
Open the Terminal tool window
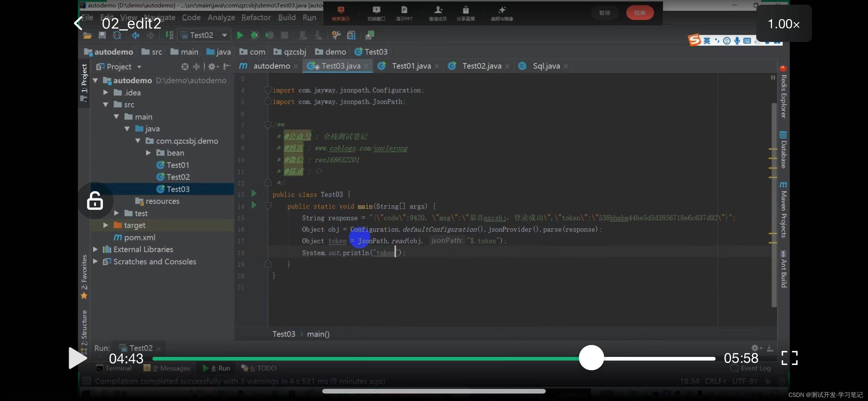point(114,368)
